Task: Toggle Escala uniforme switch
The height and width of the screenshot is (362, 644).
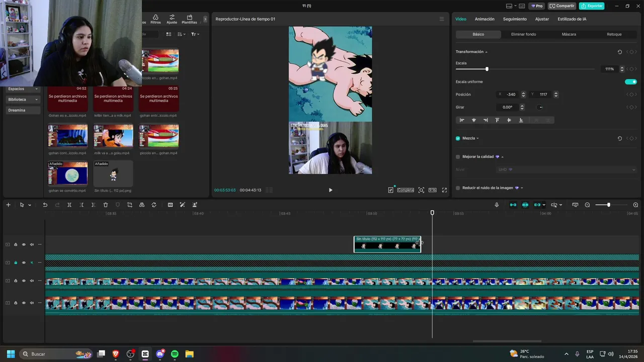Action: [630, 82]
